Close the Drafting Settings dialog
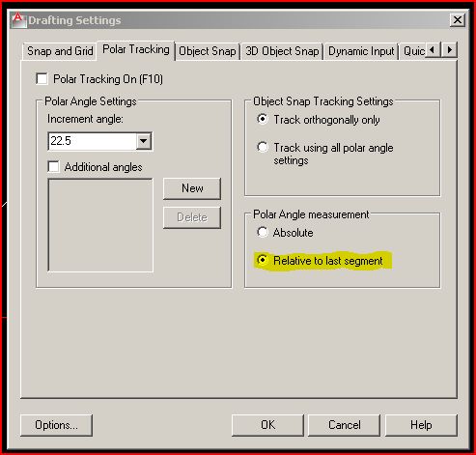Image resolution: width=476 pixels, height=455 pixels. pyautogui.click(x=457, y=20)
